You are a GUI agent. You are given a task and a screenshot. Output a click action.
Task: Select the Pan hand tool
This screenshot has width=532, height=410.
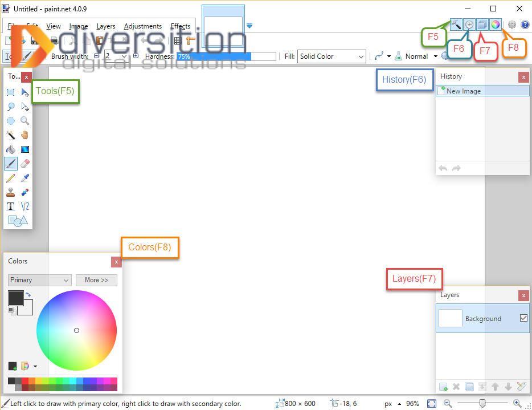click(24, 135)
